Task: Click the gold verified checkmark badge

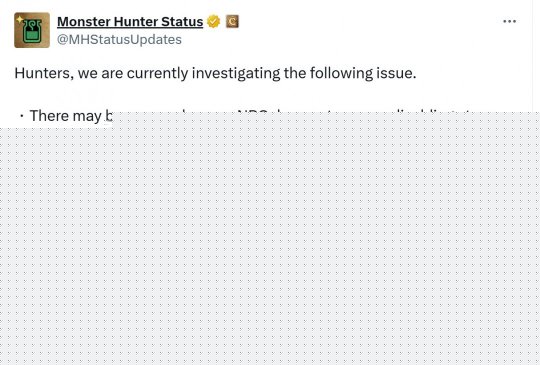Action: click(x=214, y=21)
